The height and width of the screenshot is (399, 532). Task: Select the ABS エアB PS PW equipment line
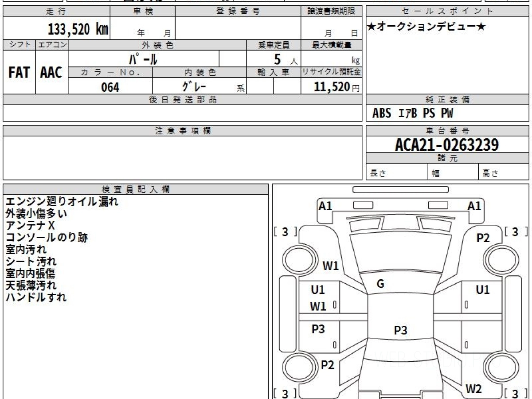413,113
